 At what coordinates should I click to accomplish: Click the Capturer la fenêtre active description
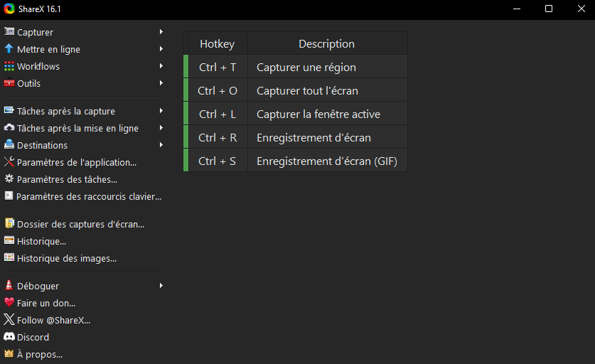point(328,114)
